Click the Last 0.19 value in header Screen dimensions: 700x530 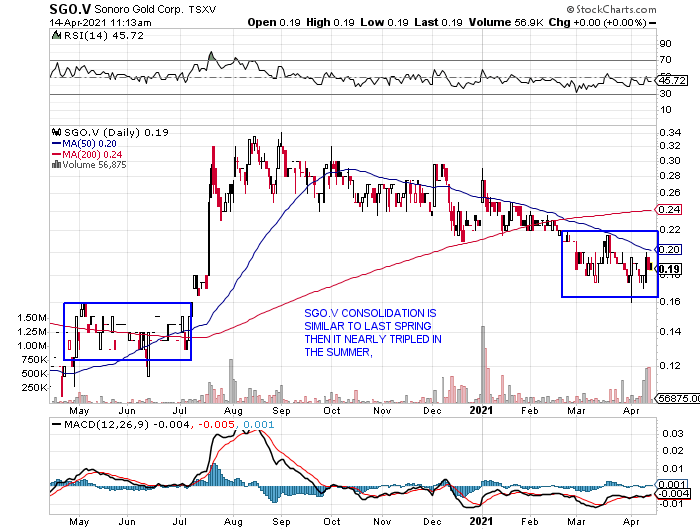(x=438, y=22)
